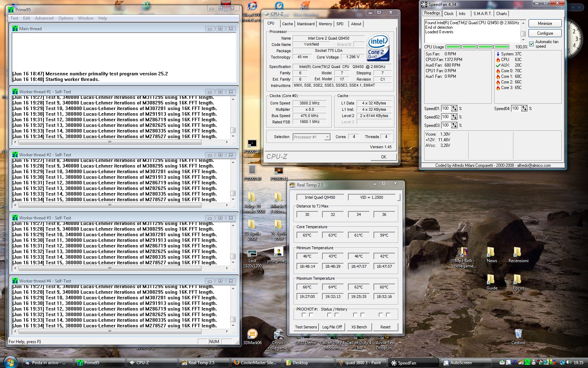The height and width of the screenshot is (368, 588).
Task: Click scroll-down arrow in Worker thread #1 log
Action: [233, 137]
